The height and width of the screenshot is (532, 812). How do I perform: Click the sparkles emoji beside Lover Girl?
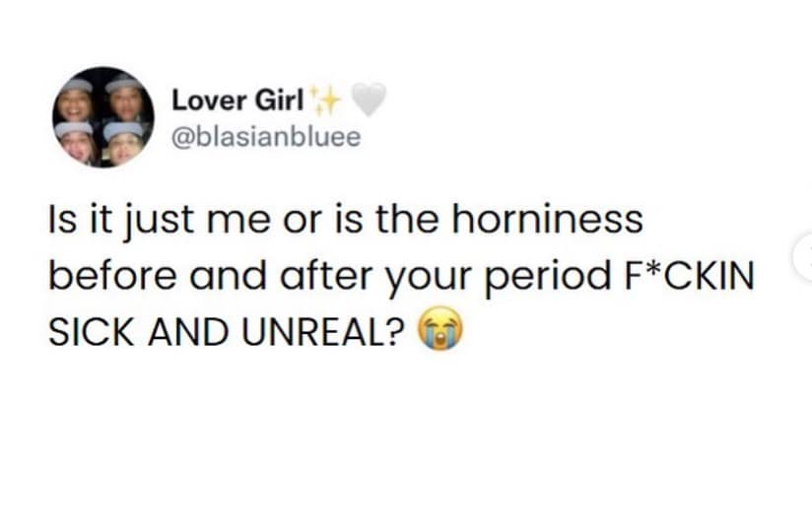point(324,100)
